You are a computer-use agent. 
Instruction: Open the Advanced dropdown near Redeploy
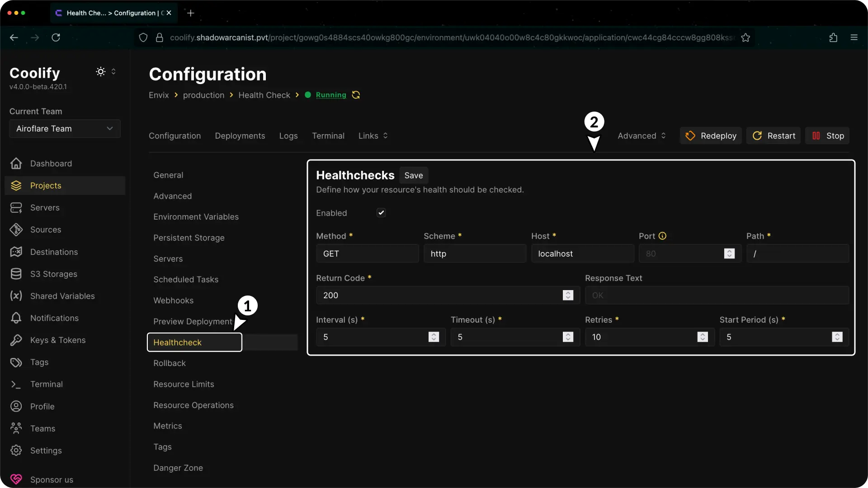tap(642, 136)
